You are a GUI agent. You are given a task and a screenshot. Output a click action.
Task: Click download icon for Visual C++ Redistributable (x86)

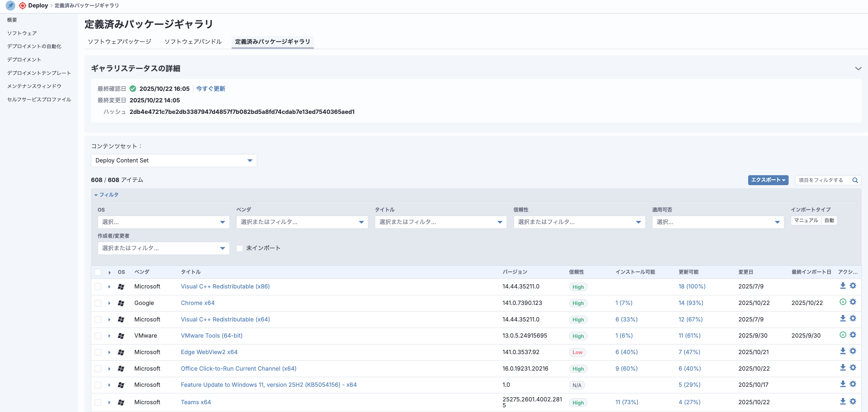843,286
